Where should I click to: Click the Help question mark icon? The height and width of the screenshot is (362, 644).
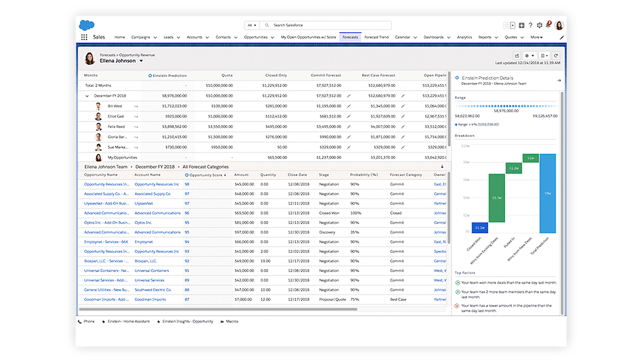coord(531,25)
